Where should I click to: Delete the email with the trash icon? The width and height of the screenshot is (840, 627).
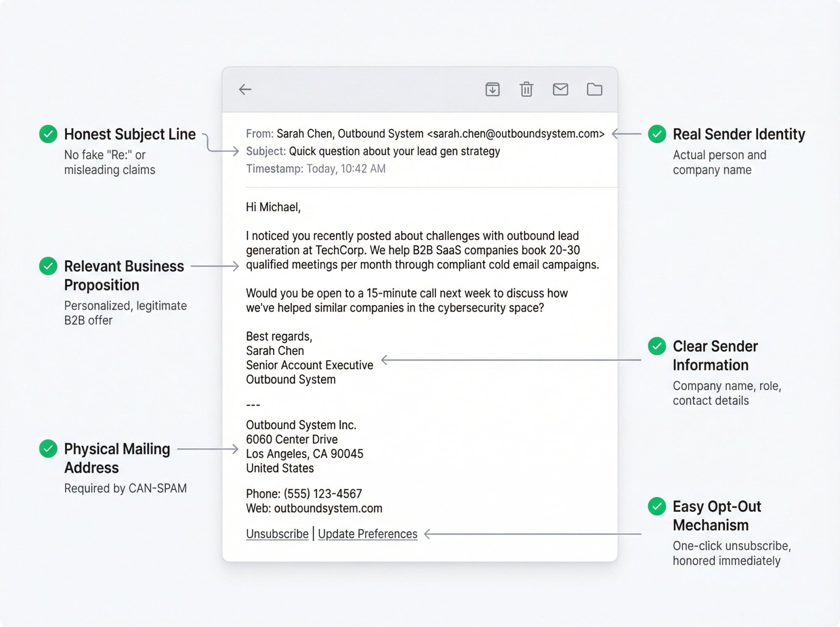pyautogui.click(x=526, y=89)
